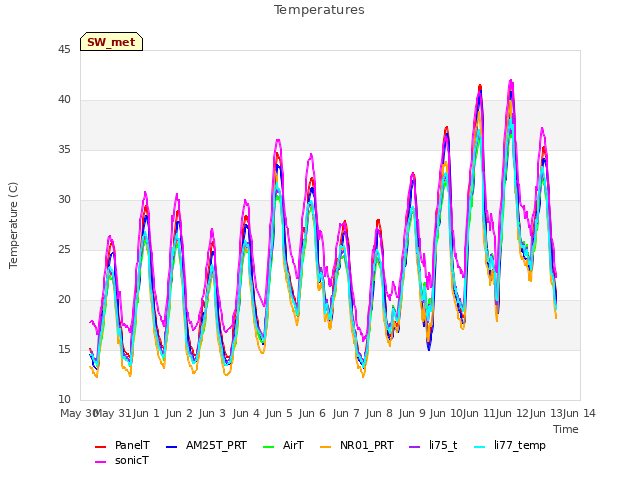Click x-axis label Jun 1
Viewport: 640px width, 480px height.
tap(146, 413)
